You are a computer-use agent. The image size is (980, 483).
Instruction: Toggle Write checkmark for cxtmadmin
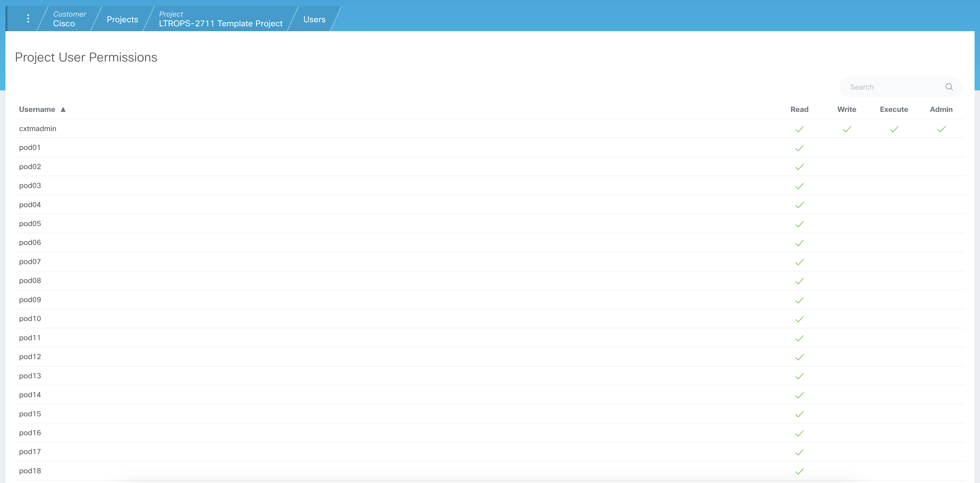[x=847, y=129]
